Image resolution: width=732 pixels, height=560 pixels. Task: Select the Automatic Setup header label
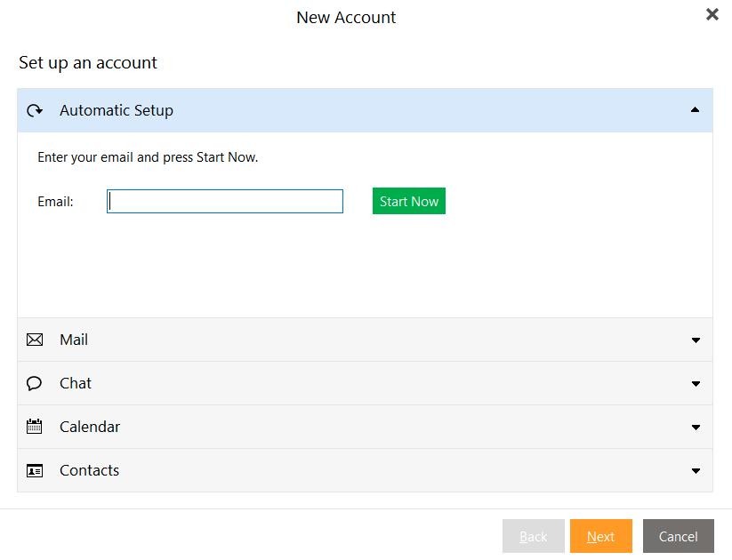[x=117, y=110]
